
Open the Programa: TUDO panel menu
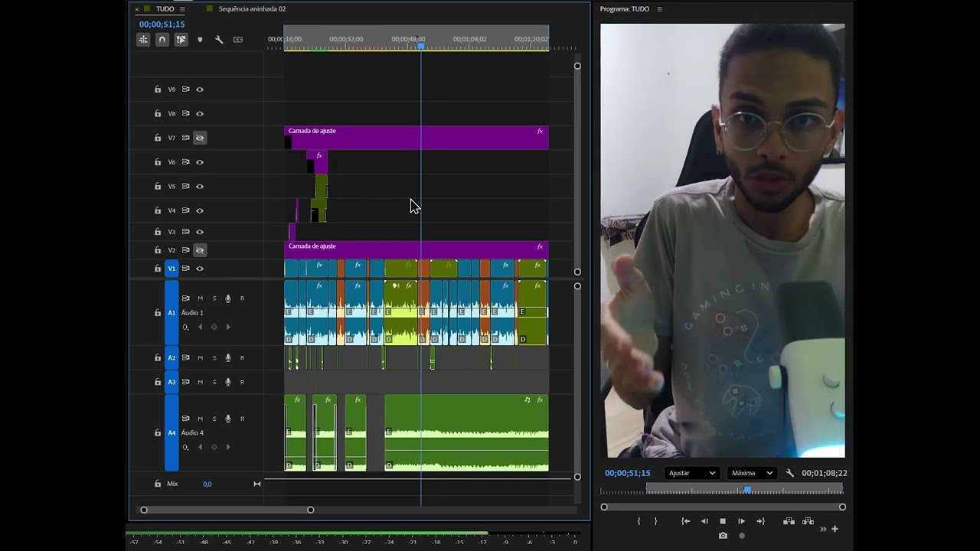coord(659,9)
